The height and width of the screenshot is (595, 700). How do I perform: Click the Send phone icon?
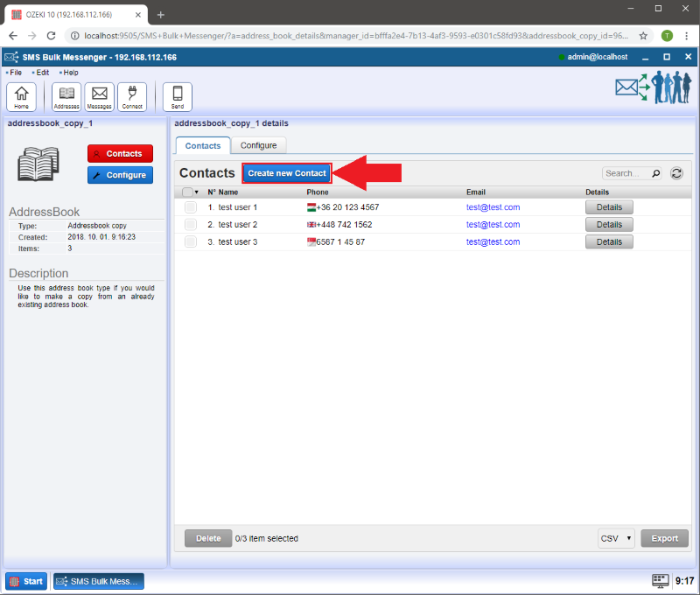tap(178, 96)
